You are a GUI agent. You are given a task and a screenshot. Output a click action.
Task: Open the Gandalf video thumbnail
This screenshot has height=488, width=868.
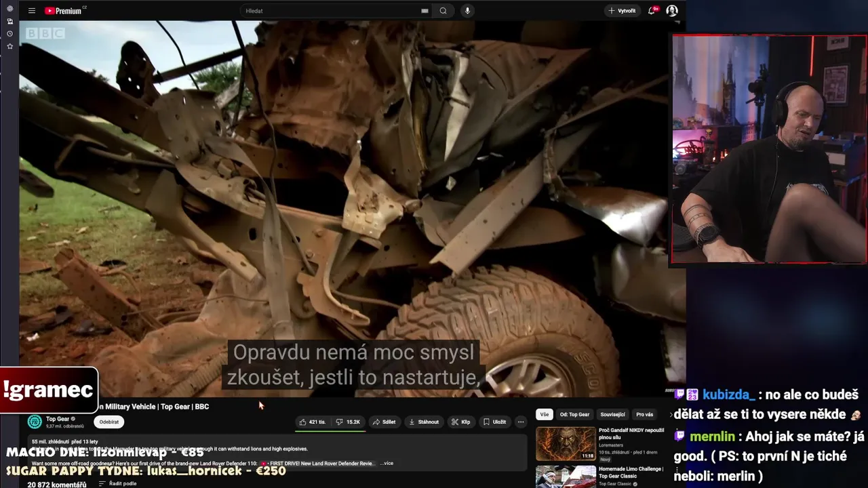point(566,444)
